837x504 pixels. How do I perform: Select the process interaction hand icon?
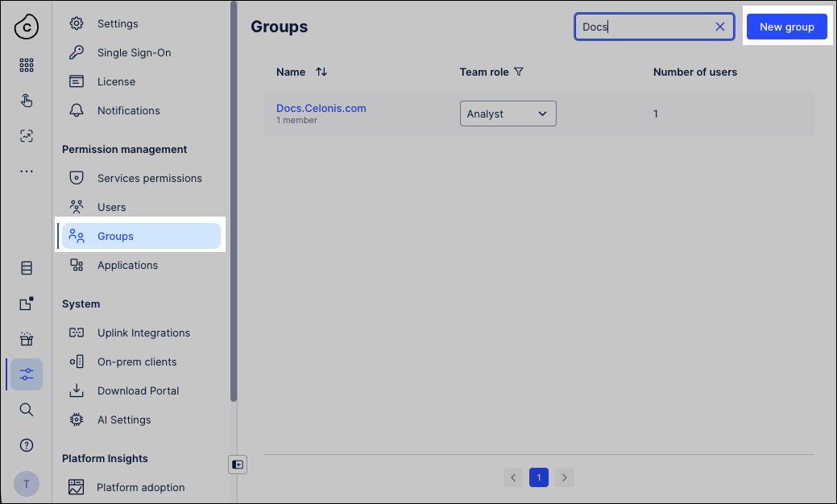26,101
